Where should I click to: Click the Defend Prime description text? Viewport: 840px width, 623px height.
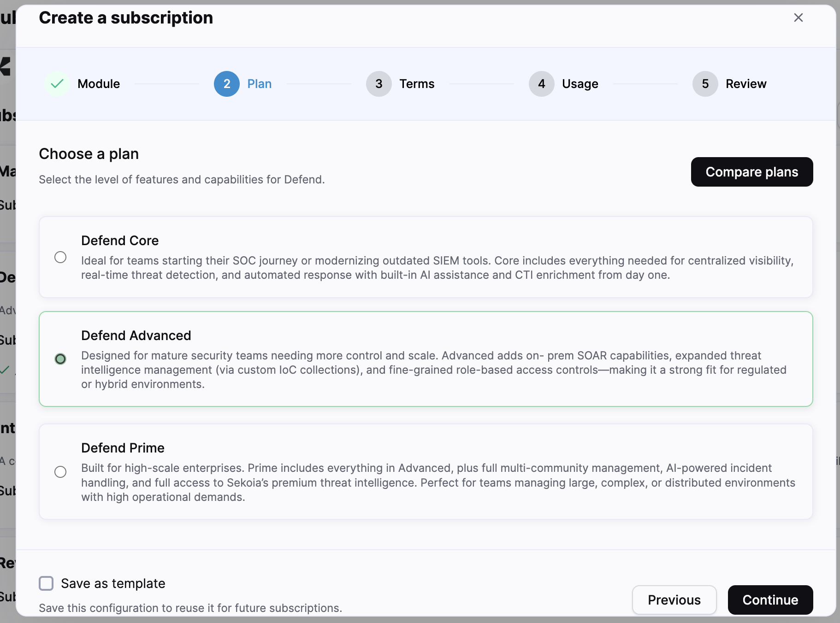click(438, 482)
